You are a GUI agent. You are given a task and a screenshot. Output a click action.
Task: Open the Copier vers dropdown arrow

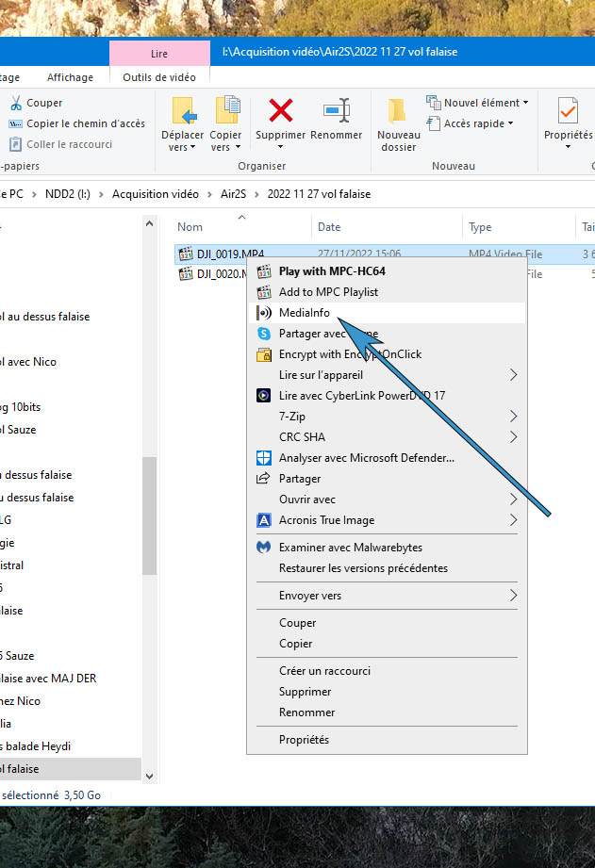coord(238,147)
